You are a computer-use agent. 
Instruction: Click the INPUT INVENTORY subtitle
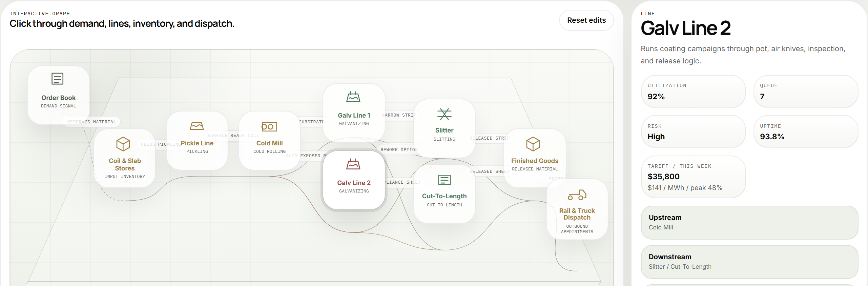point(125,177)
